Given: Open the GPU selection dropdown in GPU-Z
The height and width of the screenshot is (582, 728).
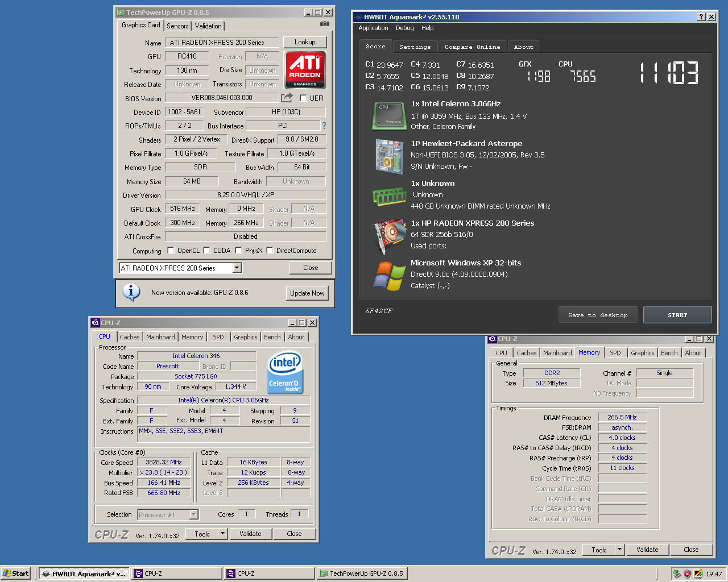Looking at the screenshot, I should click(x=237, y=268).
